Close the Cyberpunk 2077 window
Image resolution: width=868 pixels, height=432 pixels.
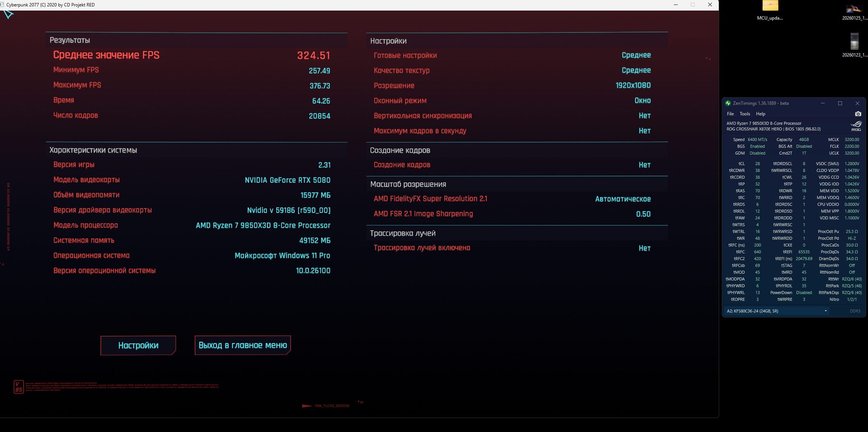tap(710, 5)
